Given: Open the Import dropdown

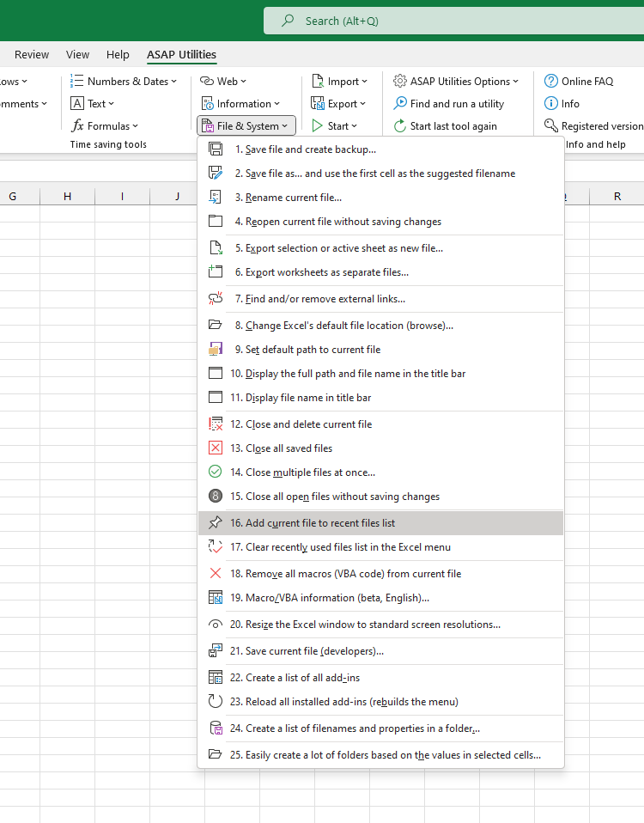Looking at the screenshot, I should (339, 81).
